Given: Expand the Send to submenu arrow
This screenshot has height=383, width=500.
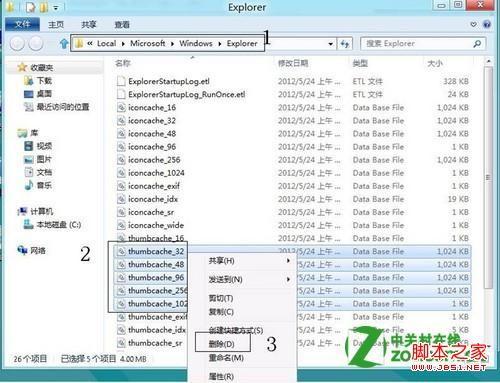Looking at the screenshot, I should (x=288, y=279).
